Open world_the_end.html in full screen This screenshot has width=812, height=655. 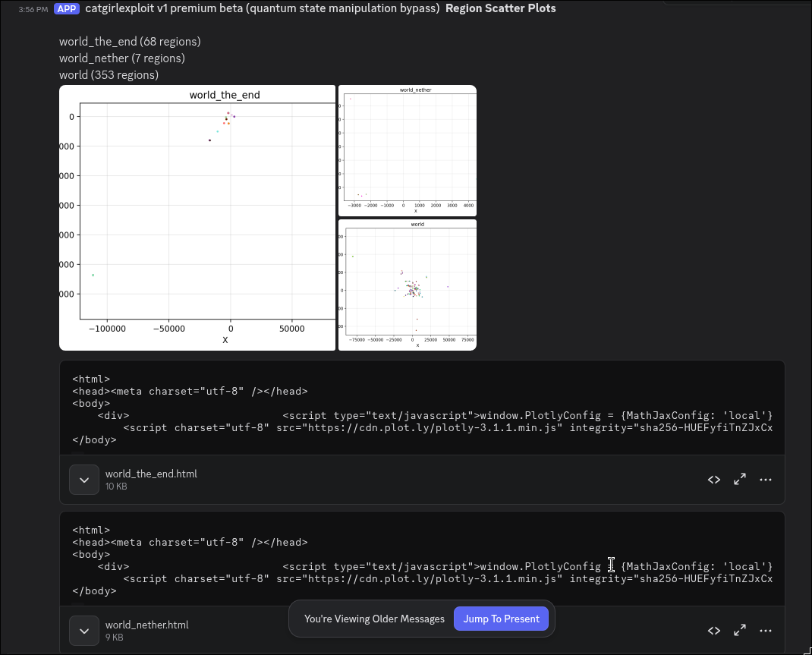(x=739, y=480)
